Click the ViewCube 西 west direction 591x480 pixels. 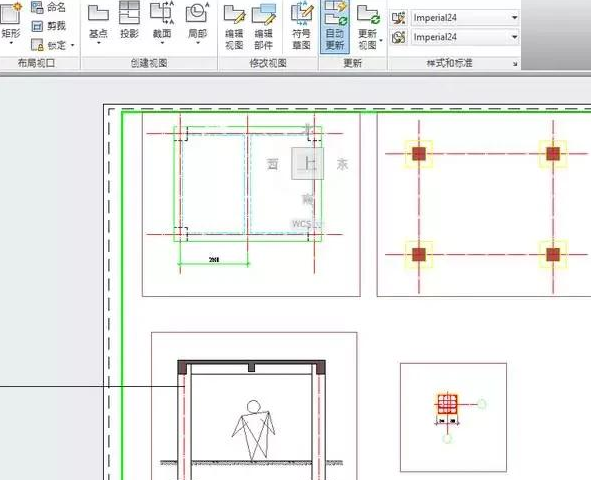coord(273,164)
